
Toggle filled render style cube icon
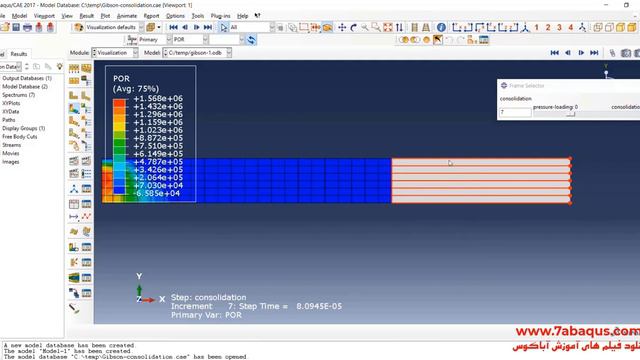tap(620, 27)
